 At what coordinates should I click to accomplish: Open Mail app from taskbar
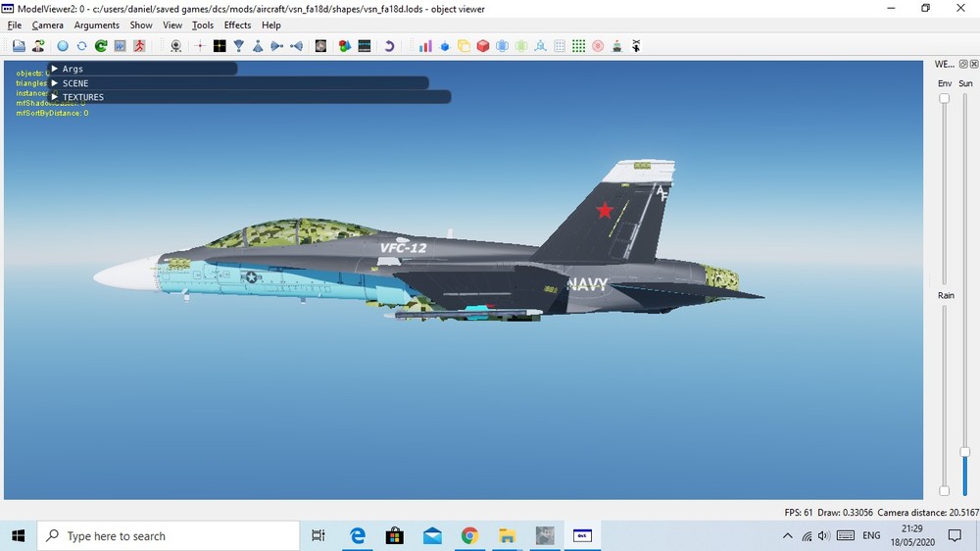click(432, 535)
